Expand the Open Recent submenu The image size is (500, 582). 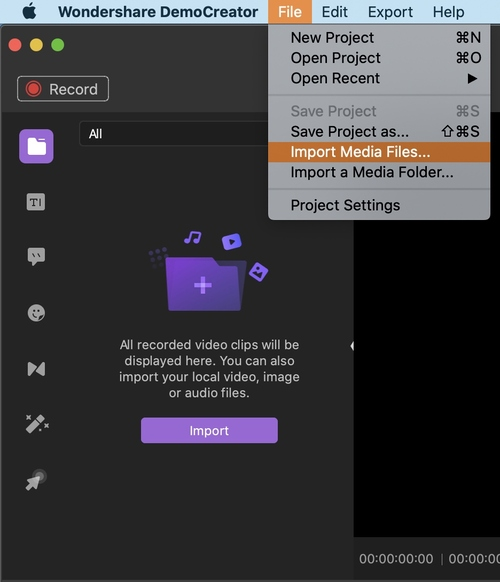(379, 78)
